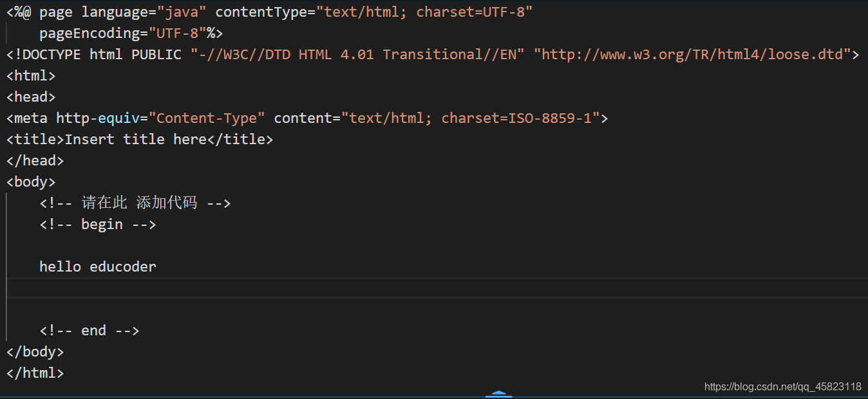Click the opening '<html>' tag
868x399 pixels.
[31, 75]
